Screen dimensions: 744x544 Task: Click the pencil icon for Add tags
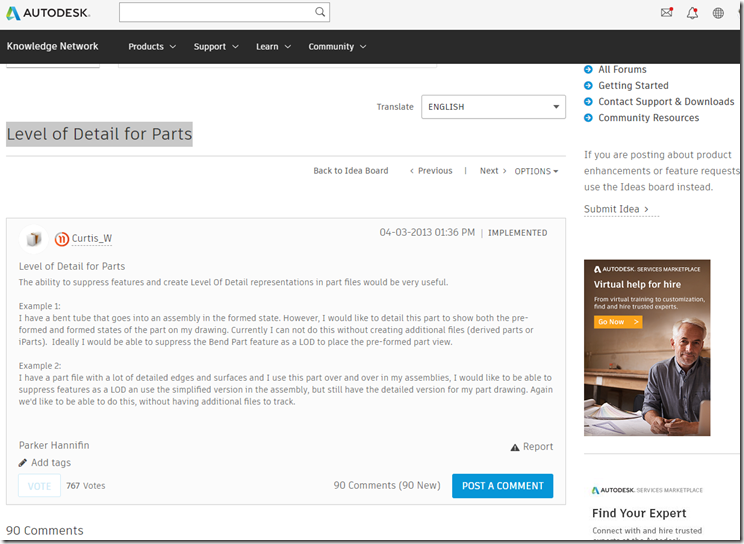coord(22,462)
